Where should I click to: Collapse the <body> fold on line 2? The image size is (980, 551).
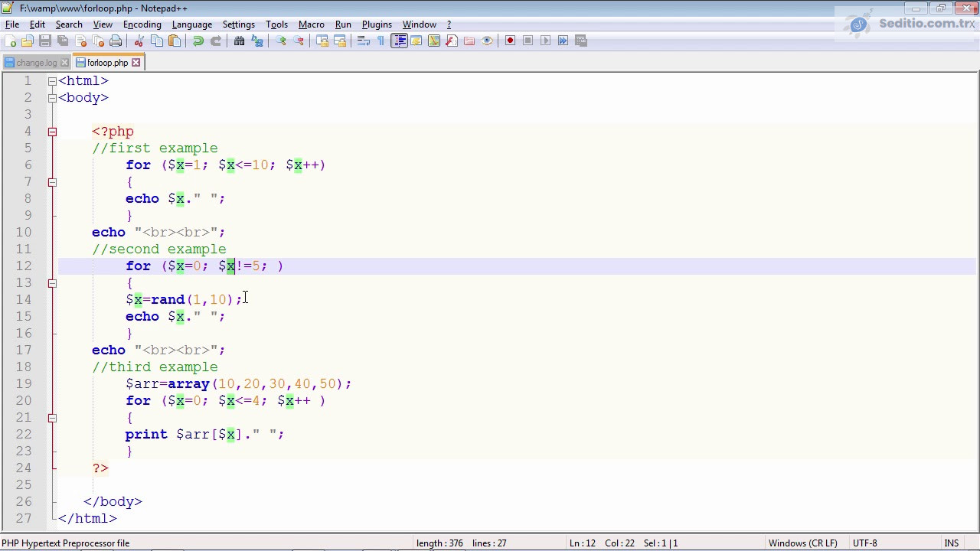[51, 97]
